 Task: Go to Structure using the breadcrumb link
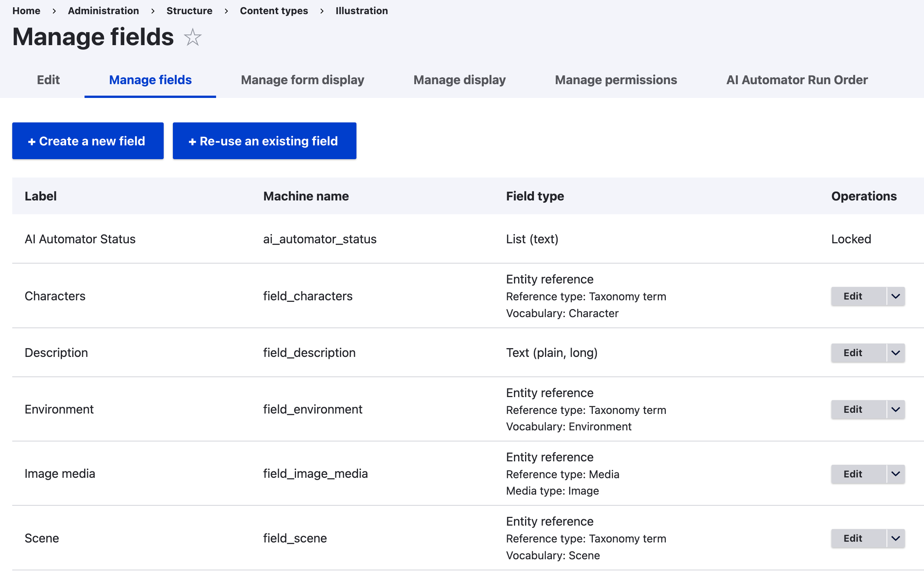[189, 11]
